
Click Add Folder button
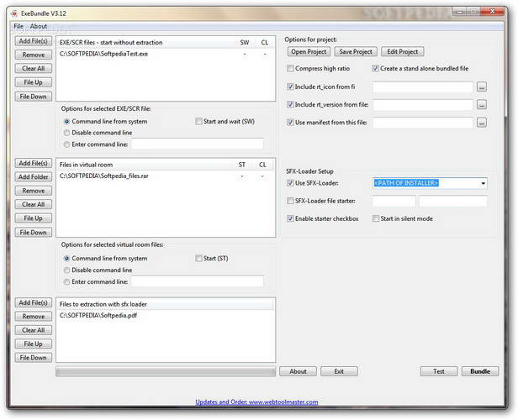pyautogui.click(x=34, y=177)
